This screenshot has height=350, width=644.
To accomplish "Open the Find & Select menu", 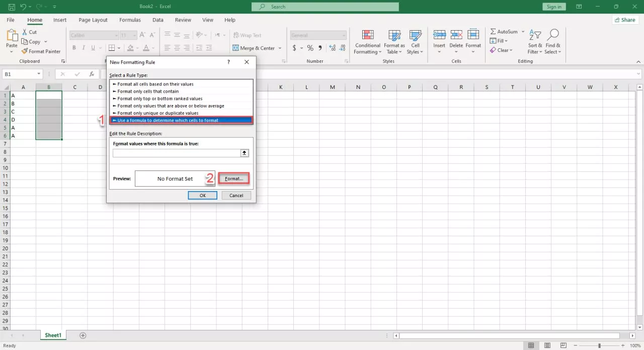I will [x=552, y=42].
